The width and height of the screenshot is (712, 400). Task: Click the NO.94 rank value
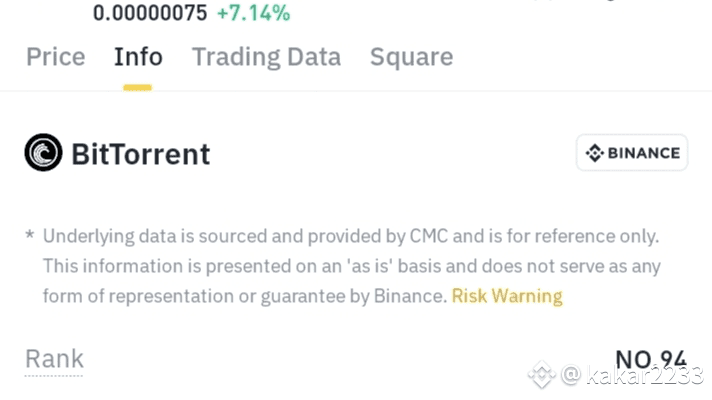click(x=650, y=360)
